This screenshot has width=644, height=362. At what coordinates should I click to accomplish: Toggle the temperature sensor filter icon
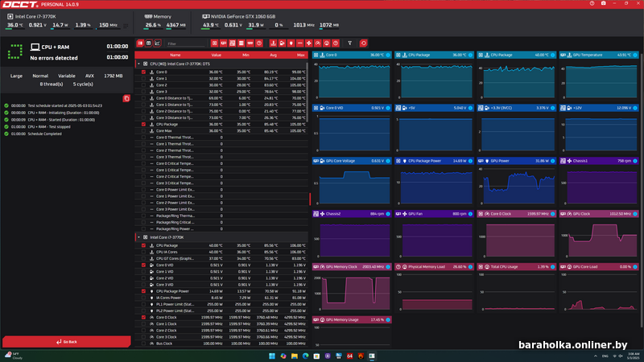coord(273,43)
